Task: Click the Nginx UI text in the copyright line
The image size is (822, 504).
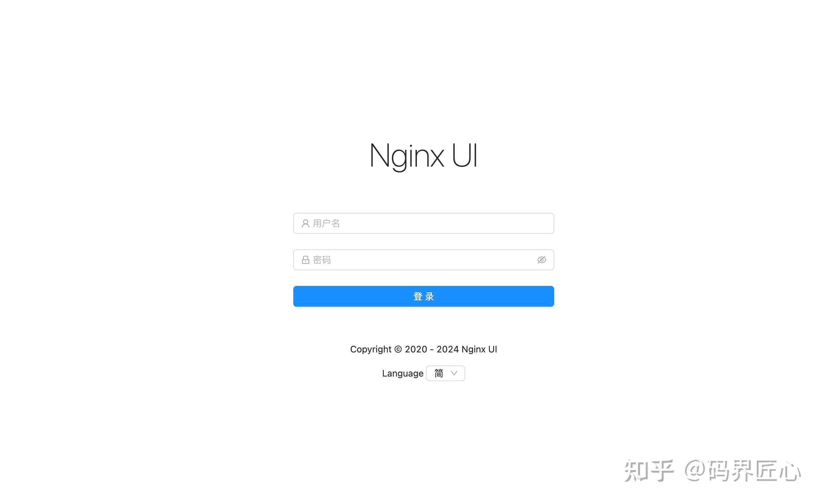Action: pos(479,349)
